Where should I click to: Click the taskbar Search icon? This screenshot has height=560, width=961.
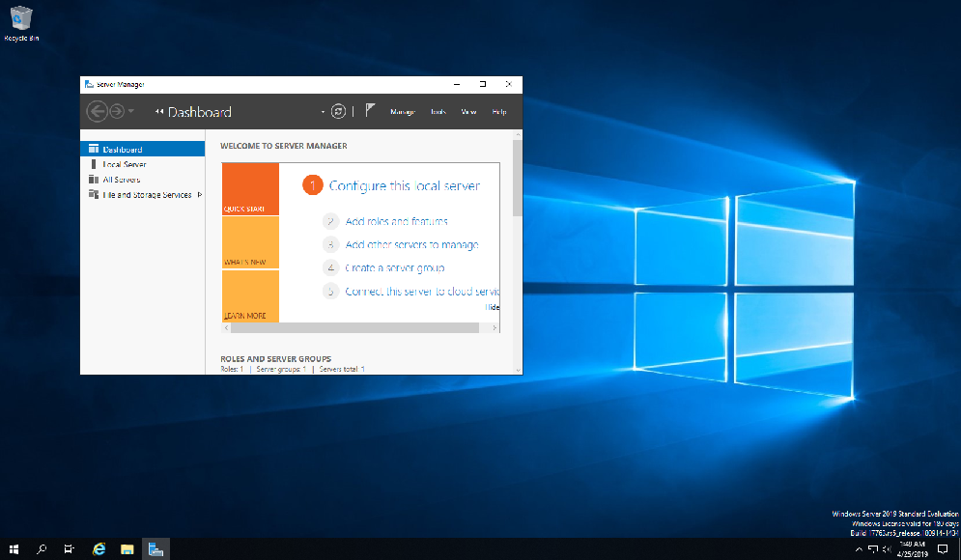point(42,549)
